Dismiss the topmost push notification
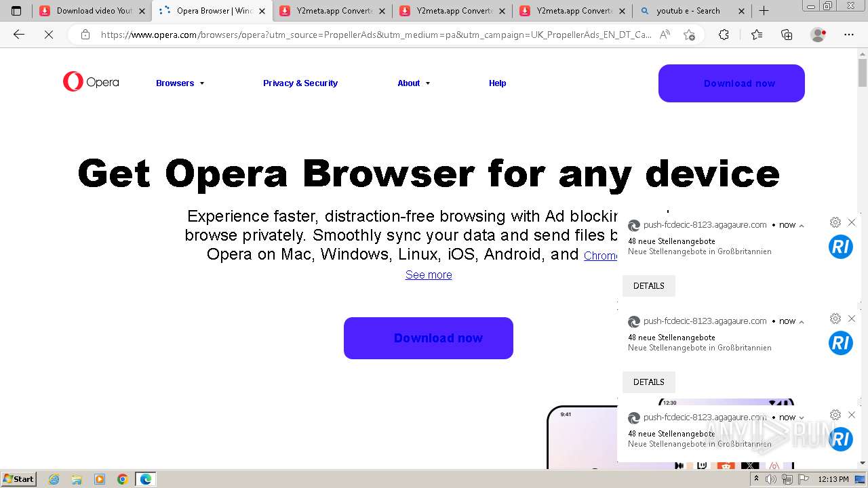This screenshot has height=488, width=868. [x=852, y=222]
